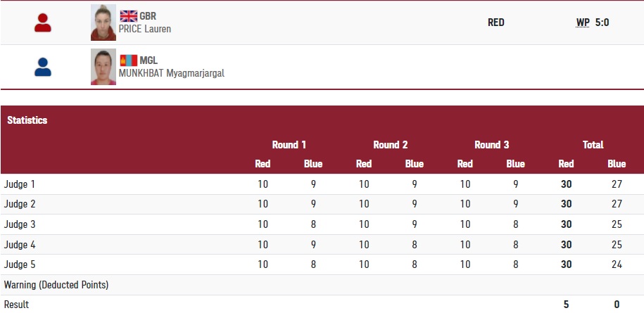Click the Statistics section header
The image size is (644, 313).
tap(27, 120)
